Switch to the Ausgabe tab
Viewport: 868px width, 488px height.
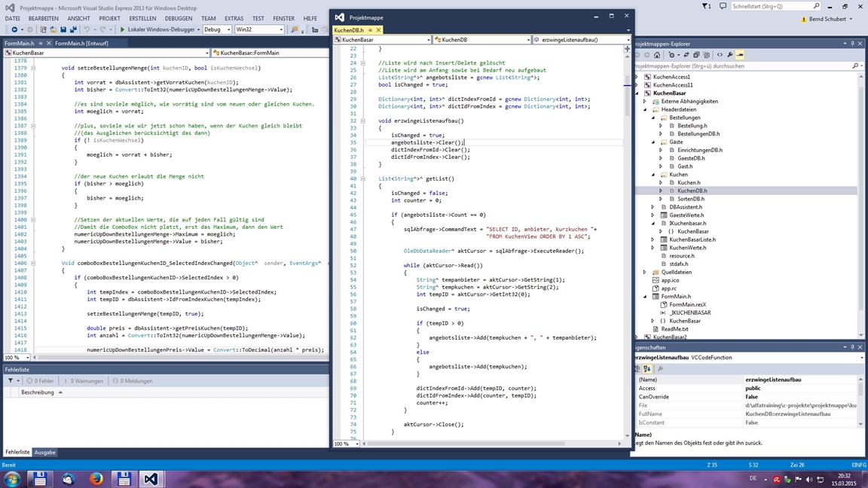pos(45,453)
